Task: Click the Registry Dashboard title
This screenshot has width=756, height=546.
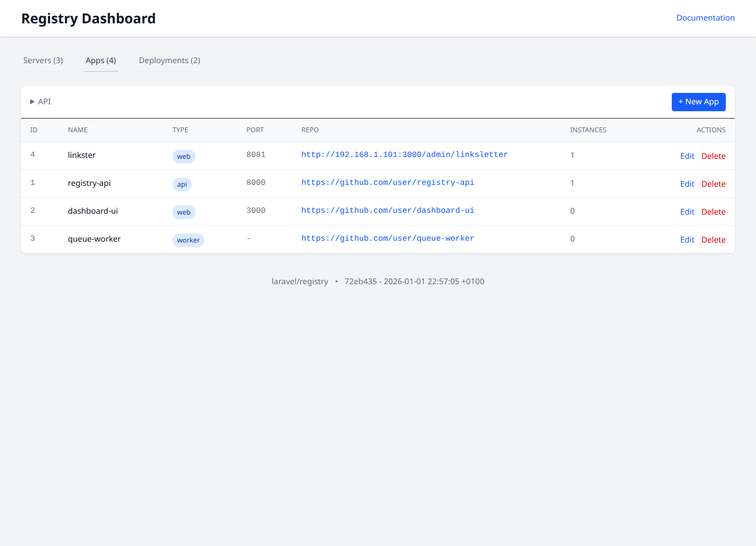Action: point(88,18)
